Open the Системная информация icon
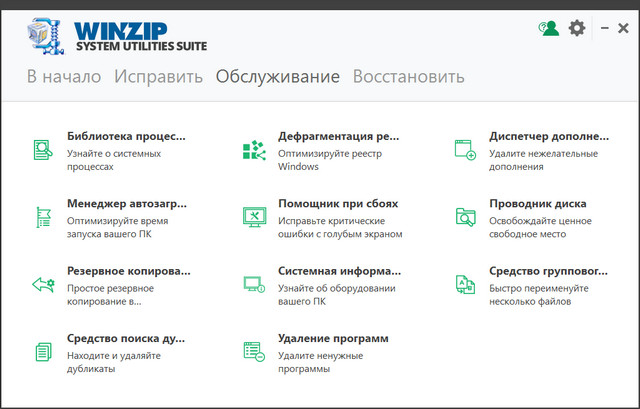The height and width of the screenshot is (409, 640). click(x=254, y=284)
